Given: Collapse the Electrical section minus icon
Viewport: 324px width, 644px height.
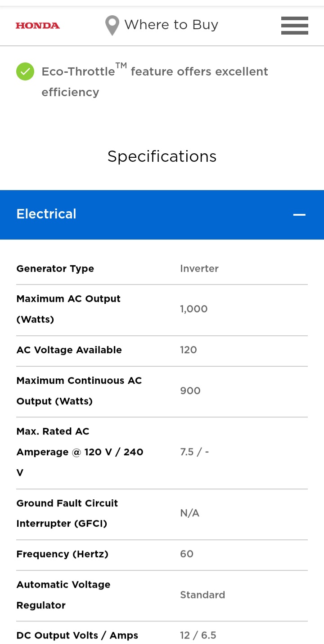Looking at the screenshot, I should pos(299,215).
